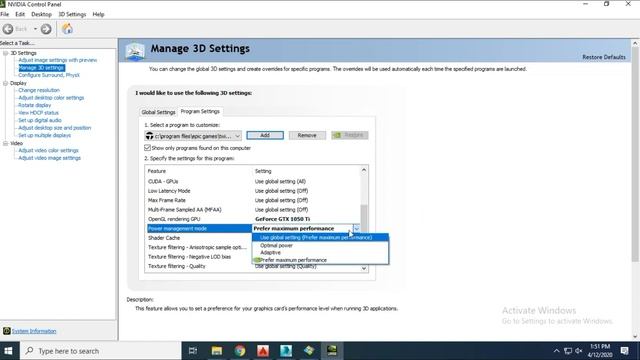Open Adjust video color settings

(x=48, y=151)
